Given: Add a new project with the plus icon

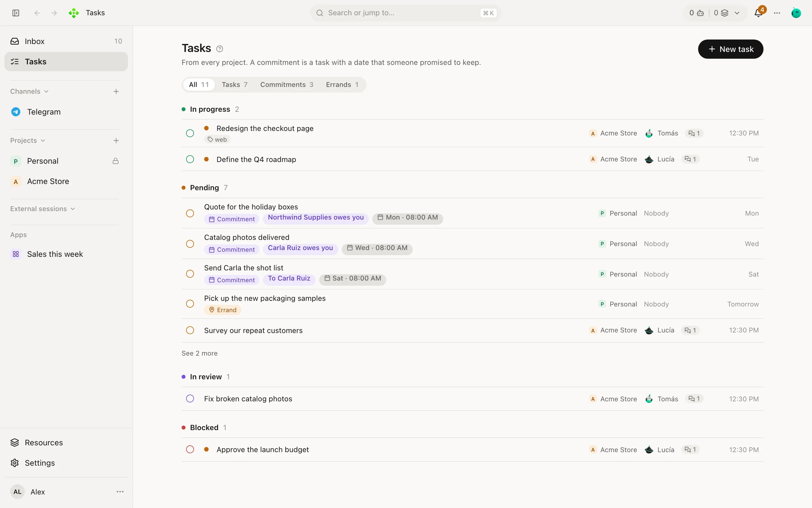Looking at the screenshot, I should click(x=116, y=141).
